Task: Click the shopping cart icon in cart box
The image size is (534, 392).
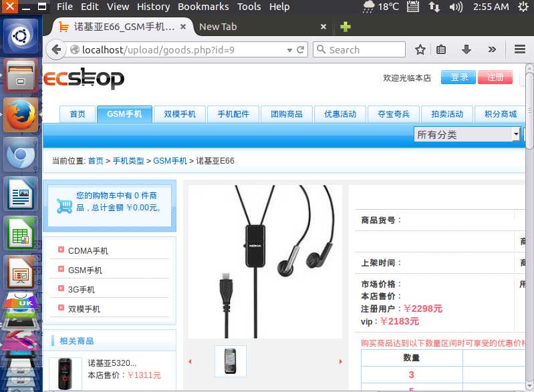Action: pos(64,206)
